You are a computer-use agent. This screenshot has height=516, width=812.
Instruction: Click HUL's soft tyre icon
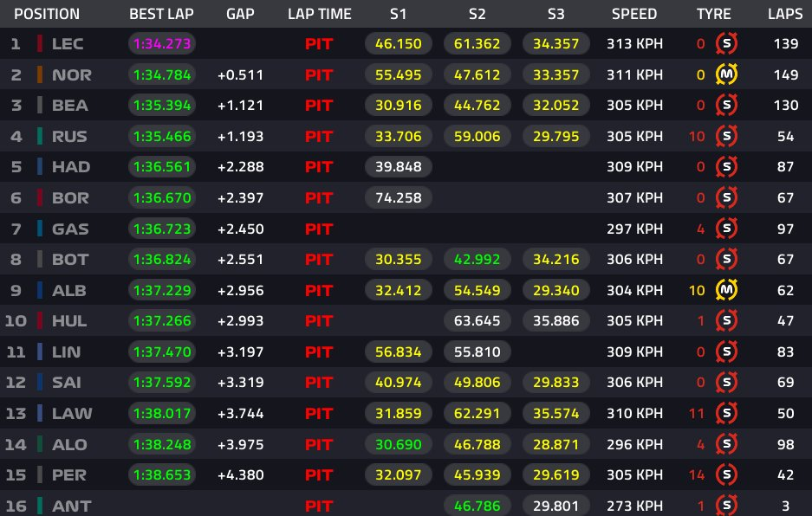click(x=727, y=320)
